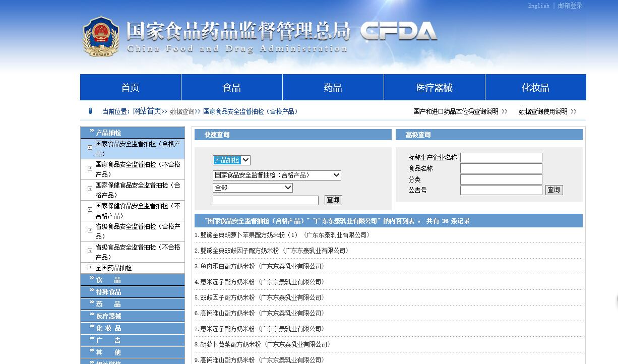Open 首页 in the main navigation bar
This screenshot has width=618, height=364.
[131, 87]
